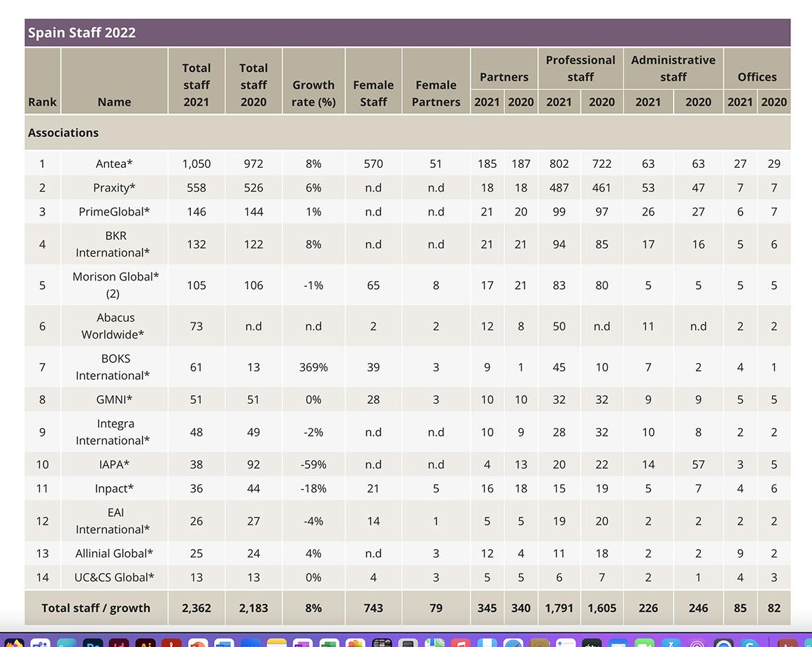Select the 'PrimeGlobal*' name cell
The height and width of the screenshot is (647, 812).
click(x=115, y=212)
